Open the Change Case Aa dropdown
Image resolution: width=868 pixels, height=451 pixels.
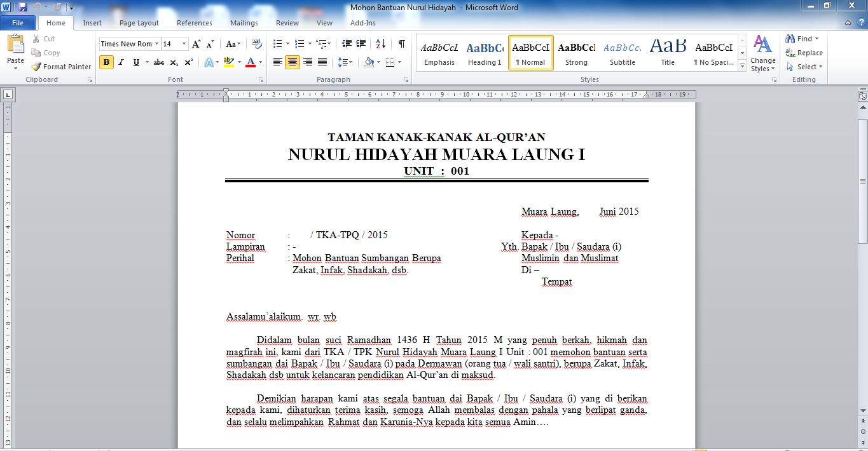233,44
